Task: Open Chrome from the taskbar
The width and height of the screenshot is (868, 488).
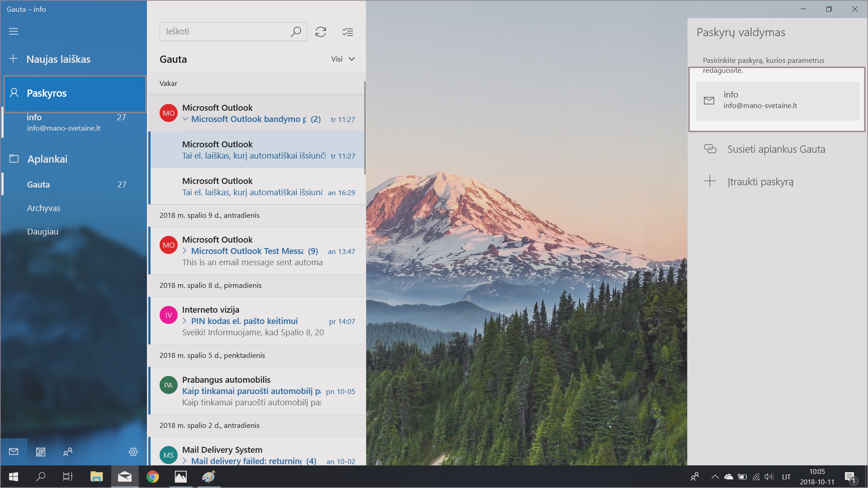Action: point(153,477)
